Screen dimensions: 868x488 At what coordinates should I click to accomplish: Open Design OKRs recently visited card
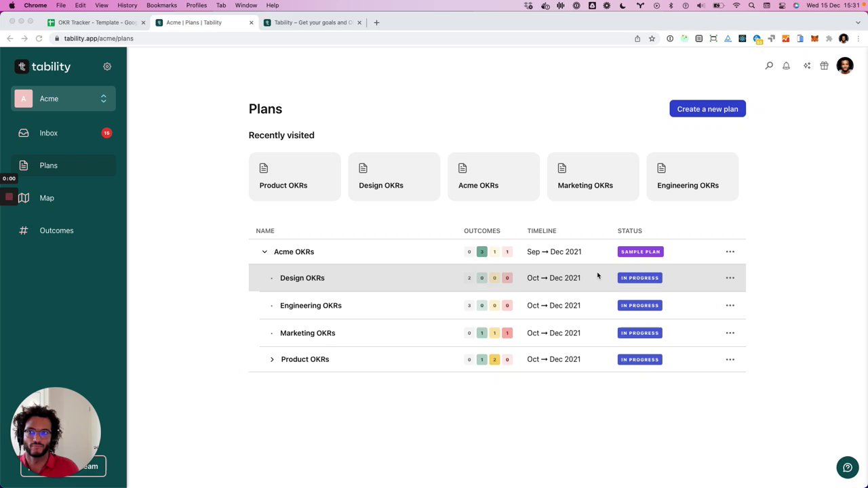[394, 176]
